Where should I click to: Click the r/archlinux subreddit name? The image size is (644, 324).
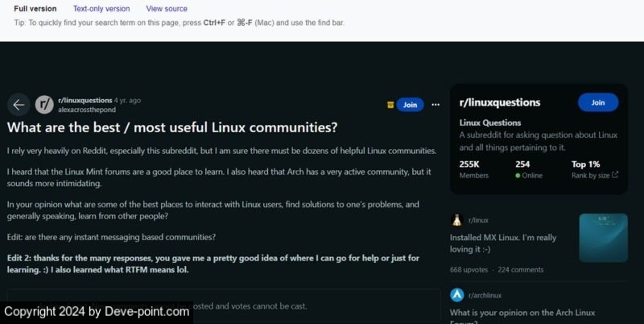click(487, 295)
